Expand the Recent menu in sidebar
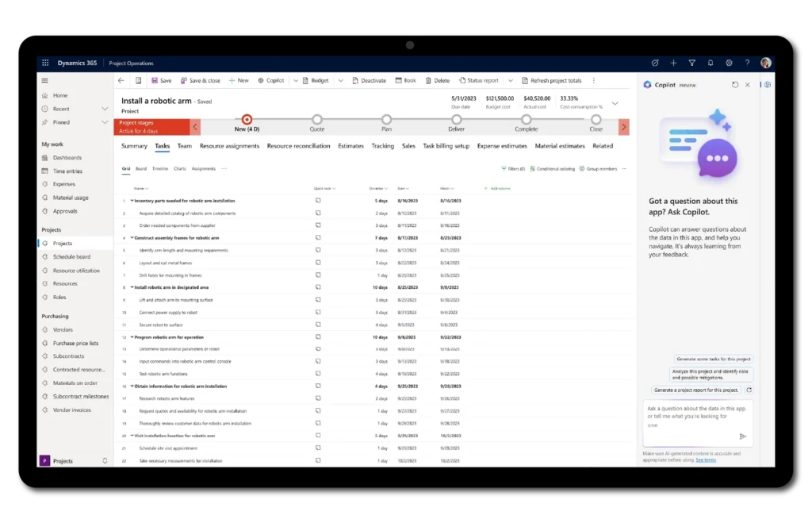 point(105,109)
